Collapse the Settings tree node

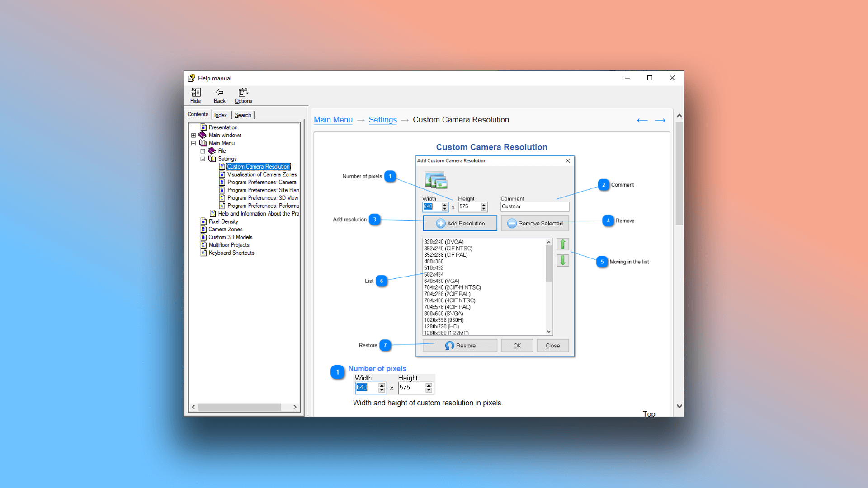coord(203,159)
